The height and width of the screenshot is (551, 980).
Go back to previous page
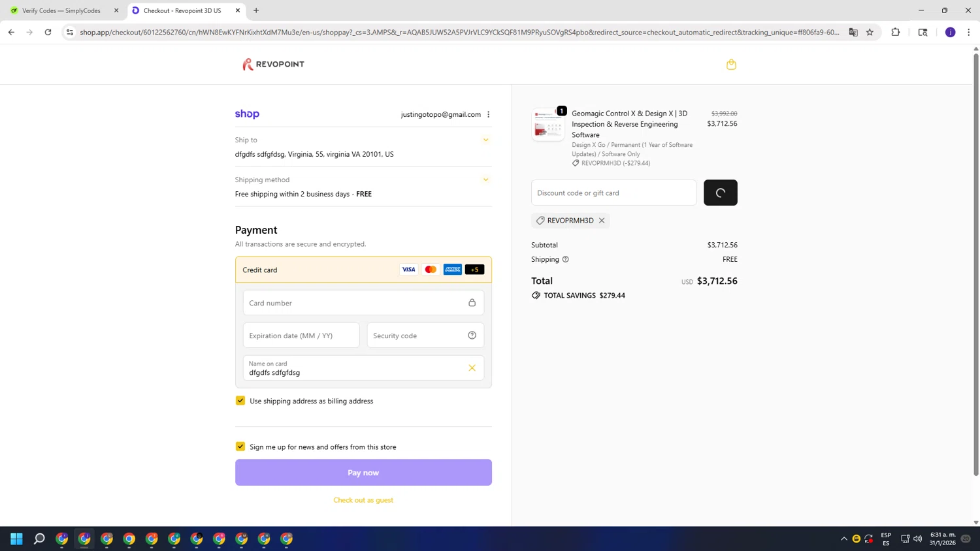tap(11, 32)
